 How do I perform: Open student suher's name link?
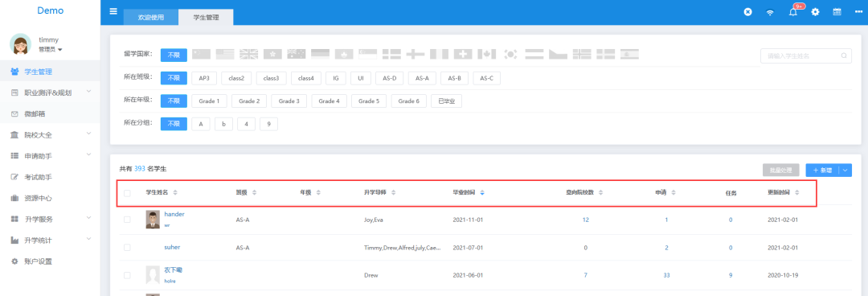(172, 247)
